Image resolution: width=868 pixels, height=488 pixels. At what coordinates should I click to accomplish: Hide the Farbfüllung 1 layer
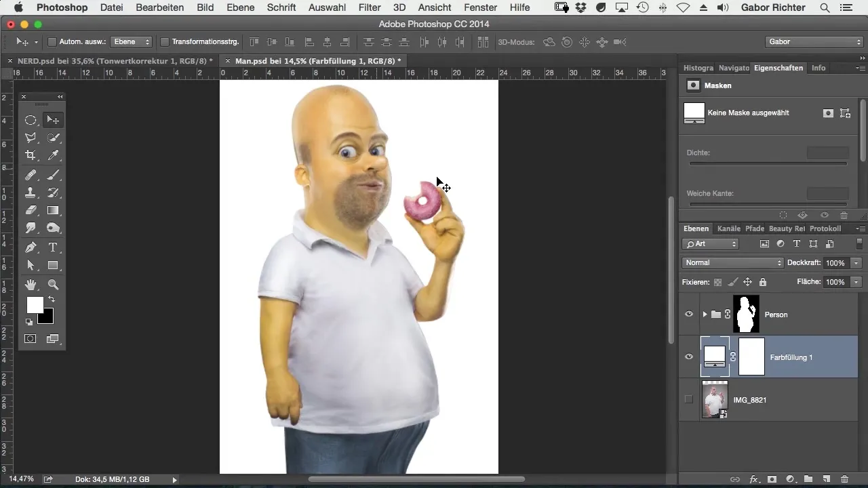point(689,357)
